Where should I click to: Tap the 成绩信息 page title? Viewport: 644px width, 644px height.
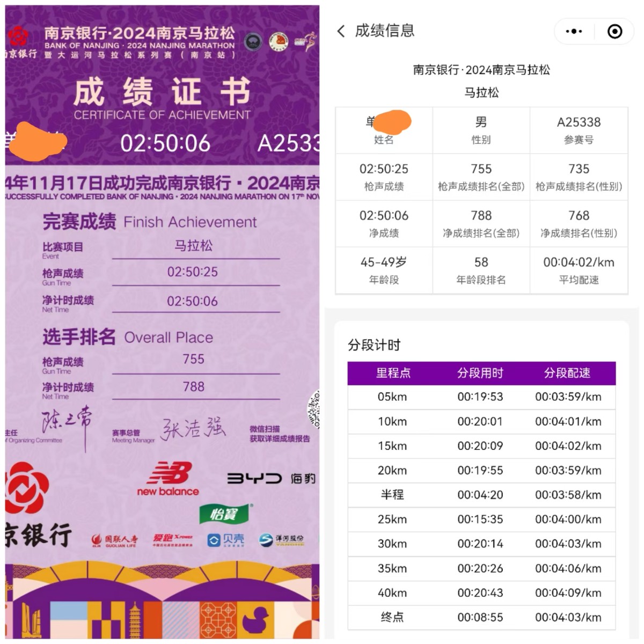[x=385, y=31]
